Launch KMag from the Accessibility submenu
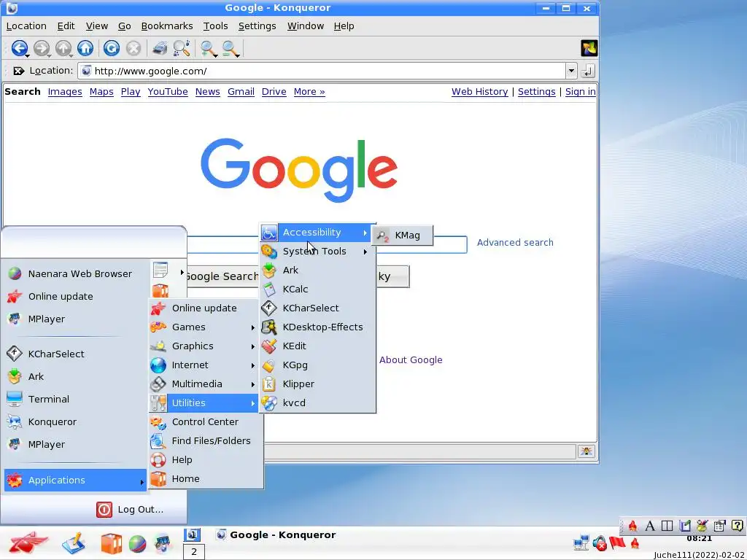 [403, 236]
